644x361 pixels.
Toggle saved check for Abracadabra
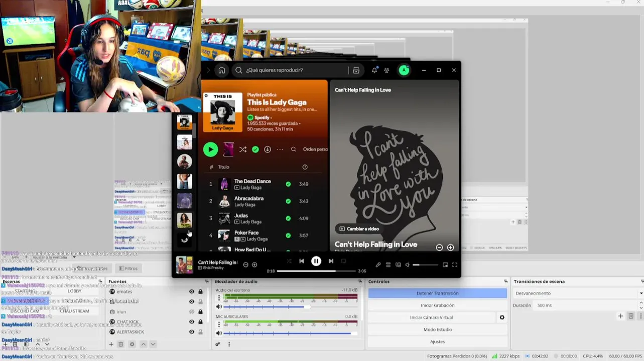point(288,201)
